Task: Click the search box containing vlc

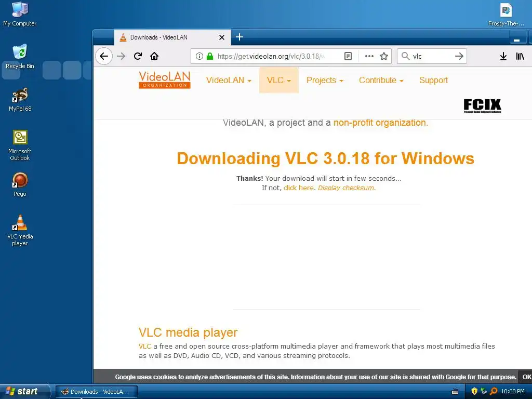Action: coord(432,56)
